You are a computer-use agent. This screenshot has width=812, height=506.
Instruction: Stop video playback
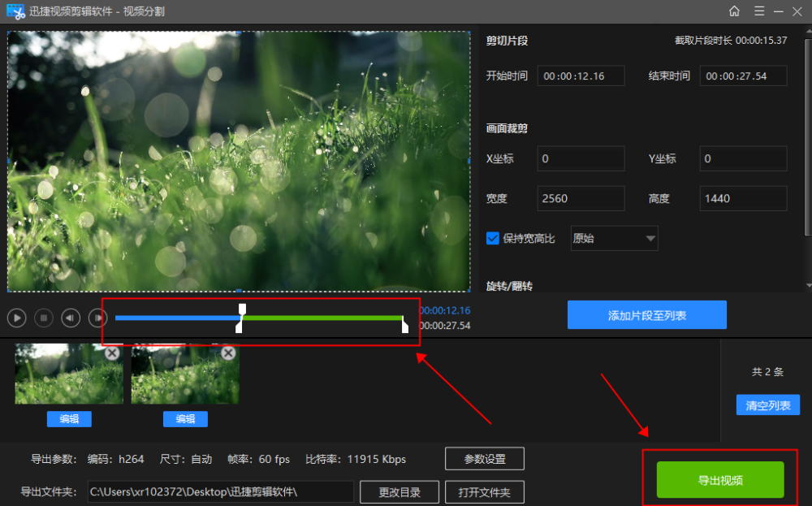[44, 318]
